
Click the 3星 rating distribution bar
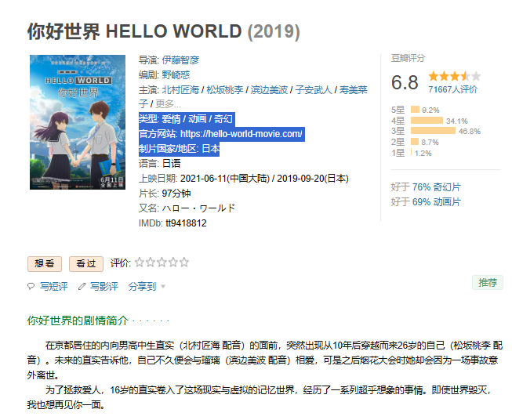coord(433,132)
